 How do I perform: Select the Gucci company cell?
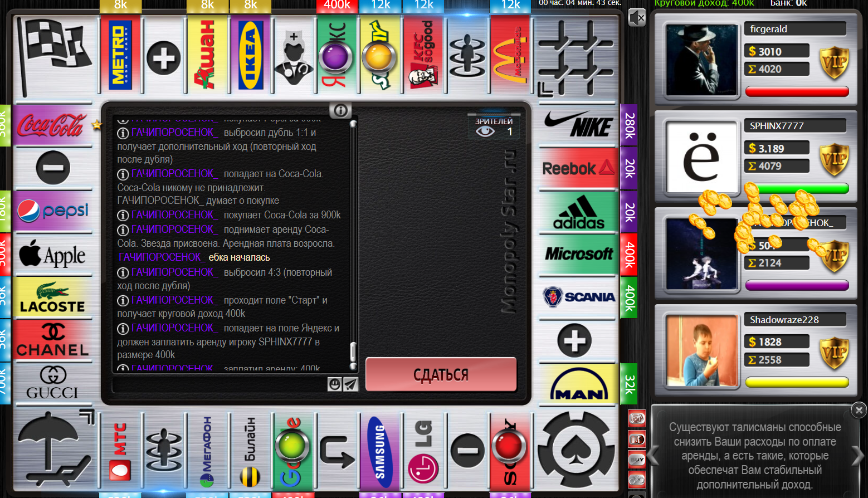53,383
